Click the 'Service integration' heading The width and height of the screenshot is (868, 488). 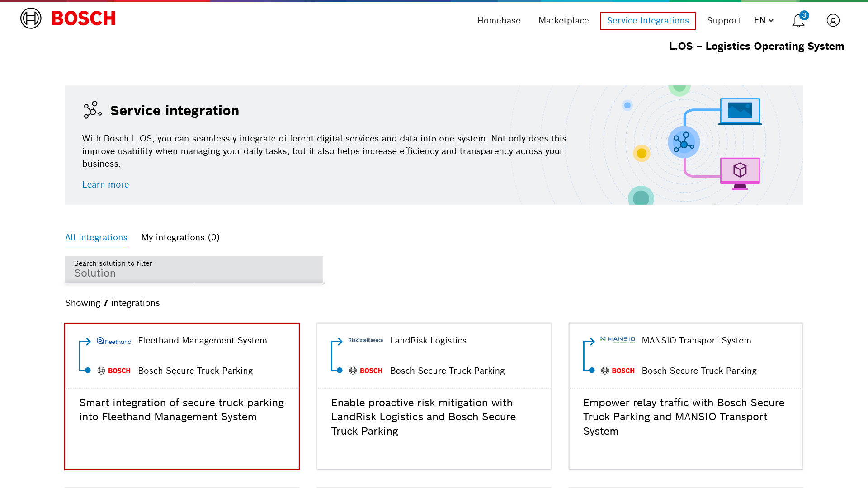click(175, 111)
